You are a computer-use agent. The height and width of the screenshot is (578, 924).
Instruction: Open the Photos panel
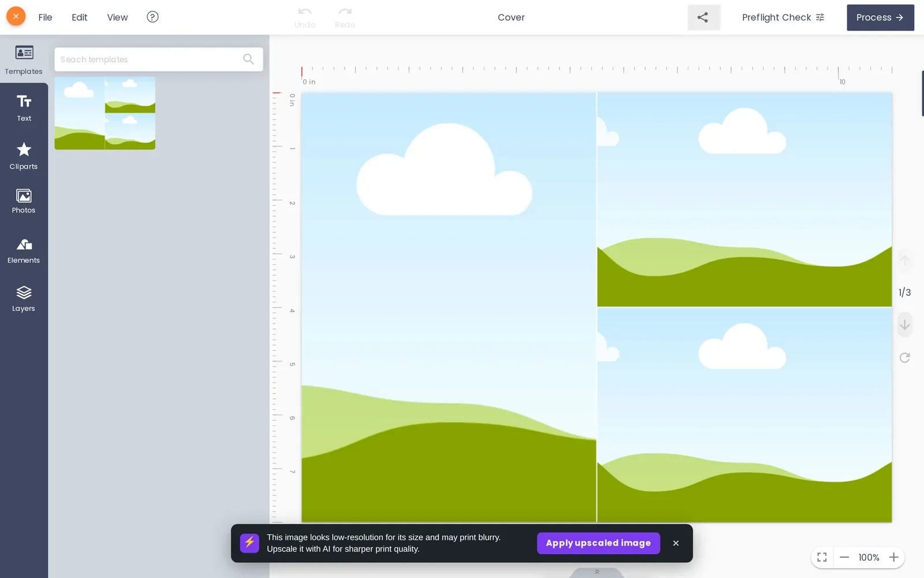pyautogui.click(x=24, y=201)
